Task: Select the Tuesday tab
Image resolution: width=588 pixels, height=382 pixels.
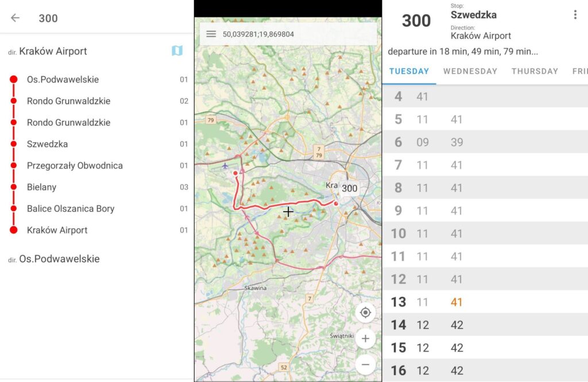Action: 409,71
